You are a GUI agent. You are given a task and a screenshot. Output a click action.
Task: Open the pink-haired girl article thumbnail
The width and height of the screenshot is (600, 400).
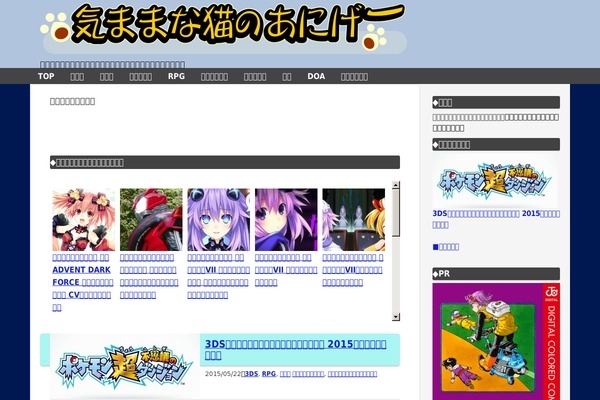(x=83, y=219)
